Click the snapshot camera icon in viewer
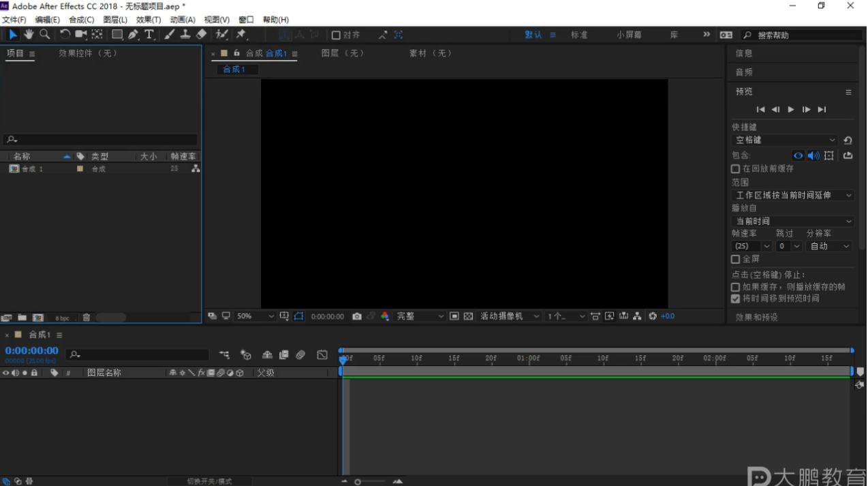The width and height of the screenshot is (868, 486). 357,316
